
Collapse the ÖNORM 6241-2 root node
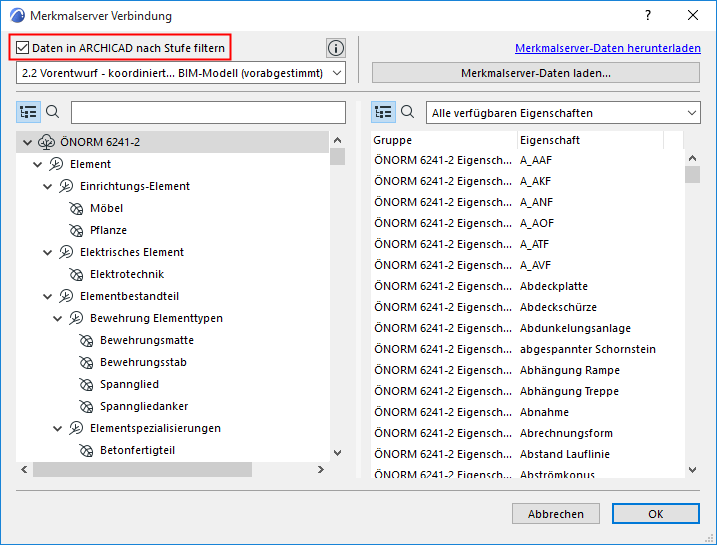[27, 143]
